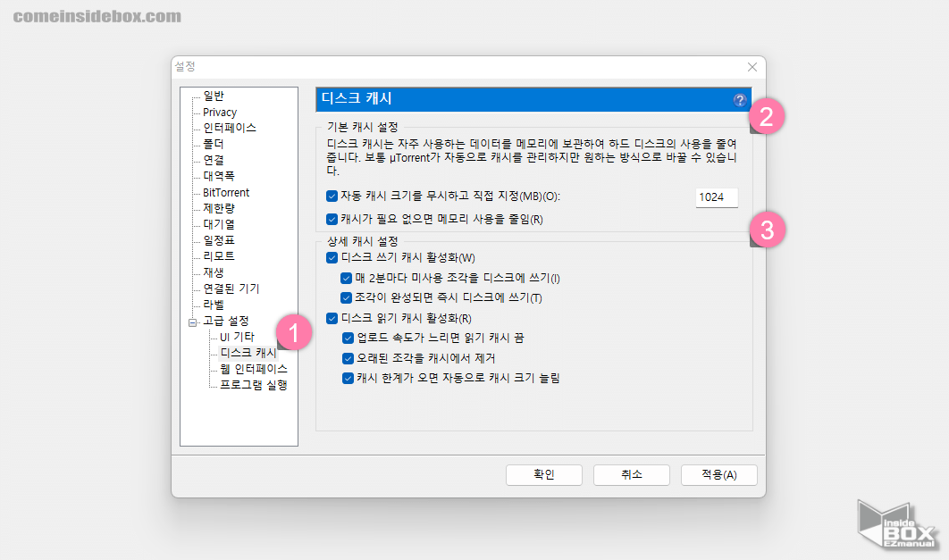Image resolution: width=949 pixels, height=560 pixels.
Task: Toggle 조각이 완성되면 즉시 디스크에 쓰기 checkbox
Action: (346, 297)
